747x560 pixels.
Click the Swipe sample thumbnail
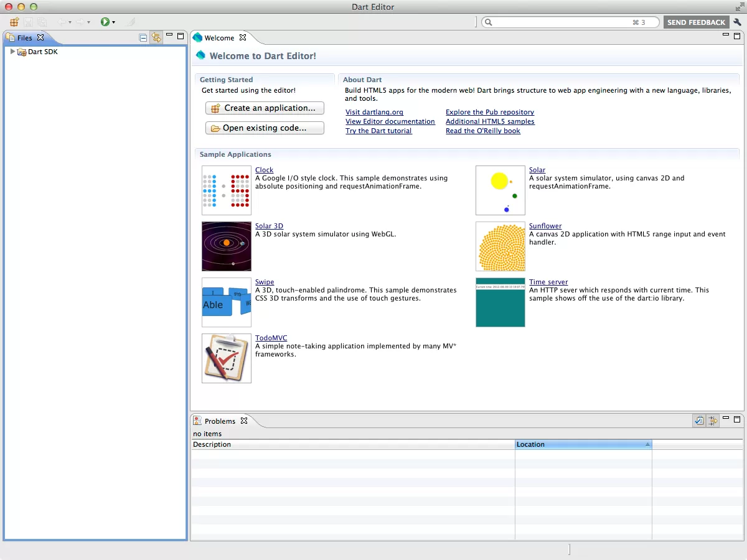pos(227,302)
